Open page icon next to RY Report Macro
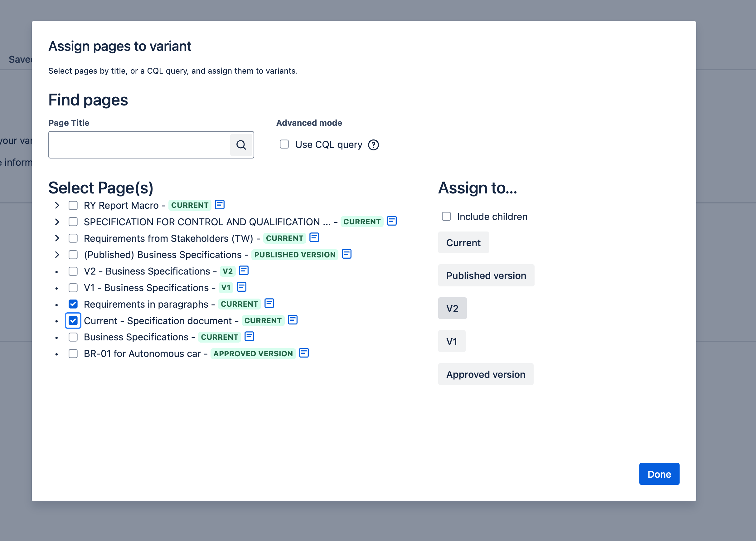756x541 pixels. 220,205
